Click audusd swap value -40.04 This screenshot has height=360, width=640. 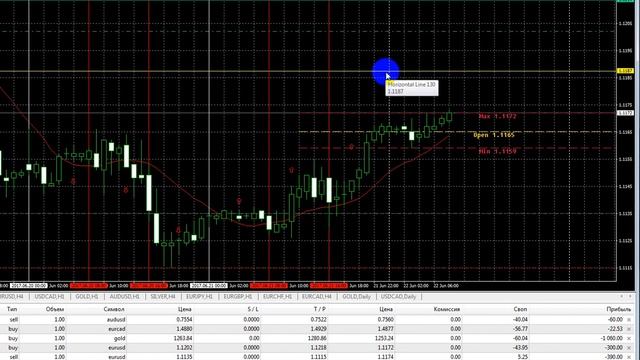[520, 320]
